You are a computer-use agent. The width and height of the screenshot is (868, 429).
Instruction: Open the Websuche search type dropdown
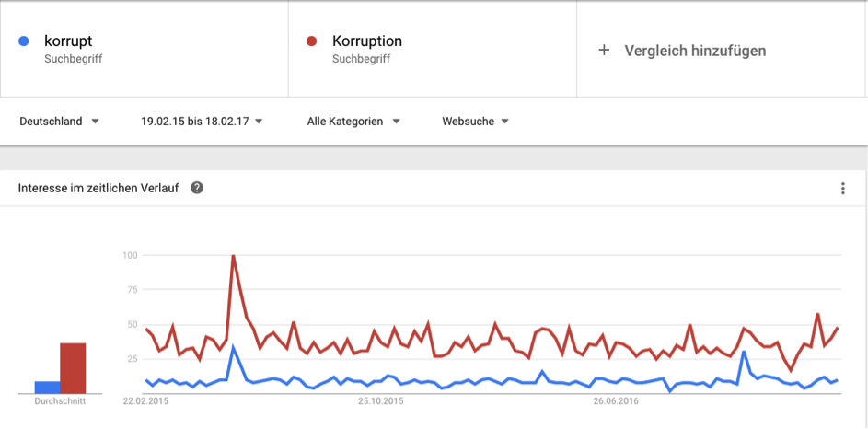coord(475,121)
